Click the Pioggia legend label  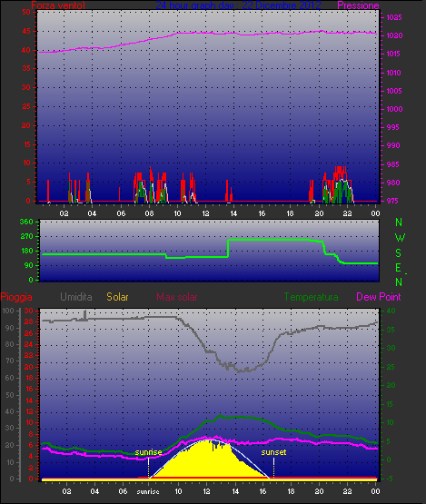[16, 297]
